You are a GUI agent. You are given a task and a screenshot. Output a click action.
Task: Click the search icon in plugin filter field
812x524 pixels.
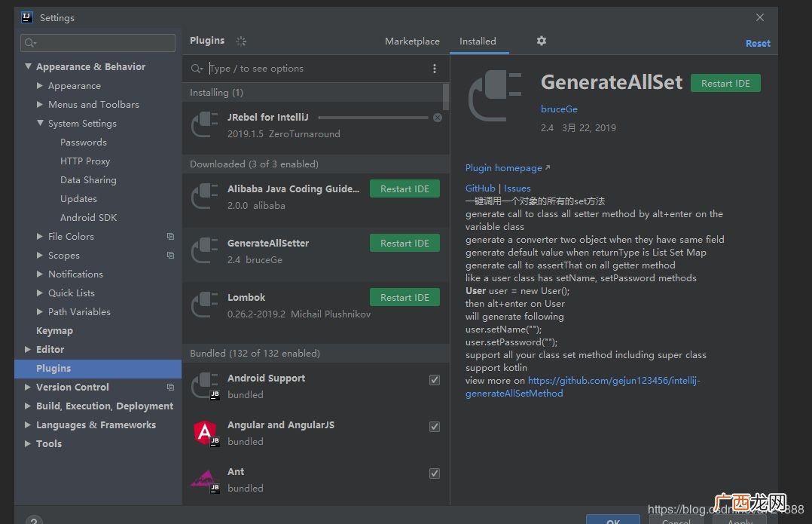(x=197, y=69)
